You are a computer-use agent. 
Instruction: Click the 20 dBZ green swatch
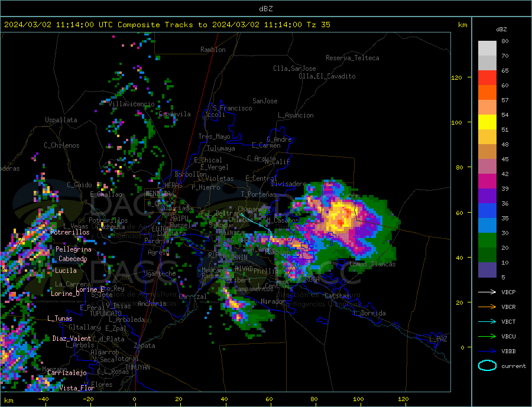point(487,240)
